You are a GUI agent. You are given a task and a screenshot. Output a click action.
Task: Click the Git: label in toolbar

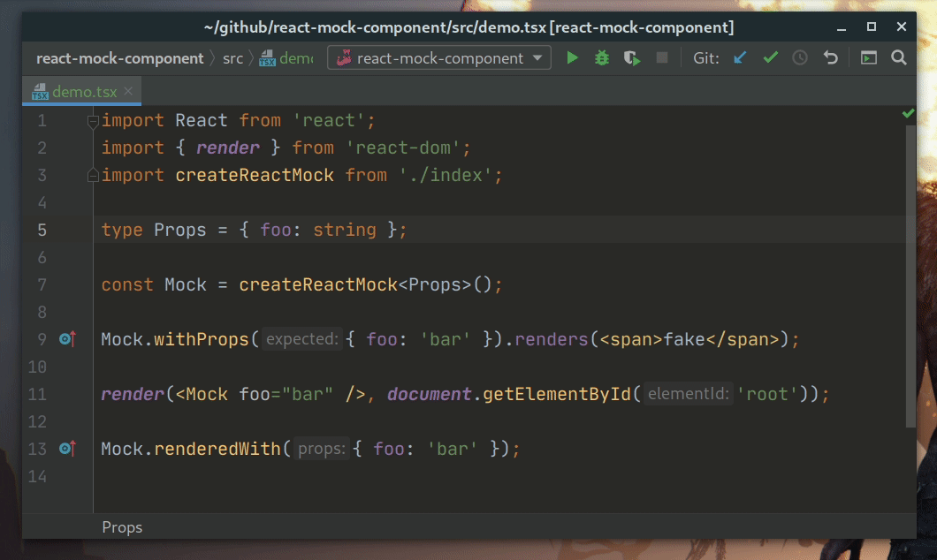tap(705, 58)
